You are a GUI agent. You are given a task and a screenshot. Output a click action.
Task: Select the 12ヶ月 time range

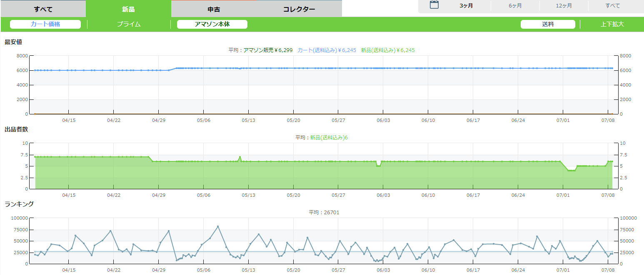[564, 6]
